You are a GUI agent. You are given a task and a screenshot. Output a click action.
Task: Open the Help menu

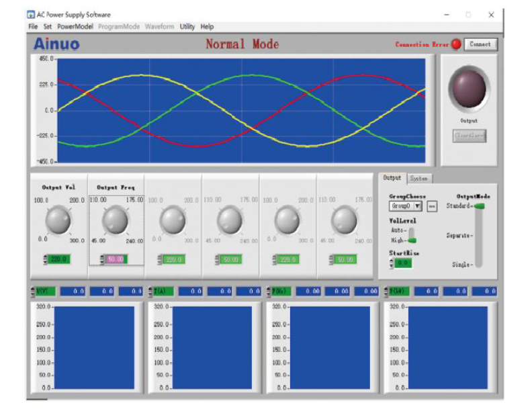point(207,26)
